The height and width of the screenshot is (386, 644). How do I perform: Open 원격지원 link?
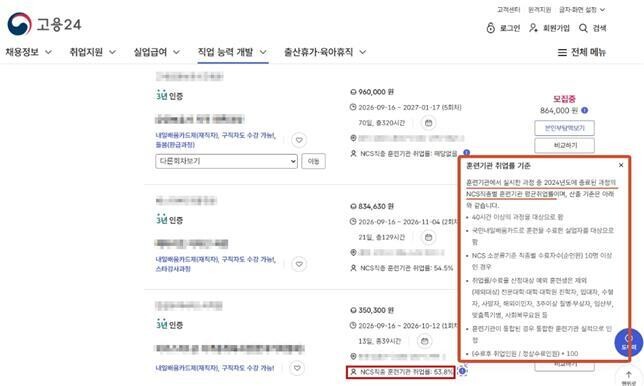[539, 9]
